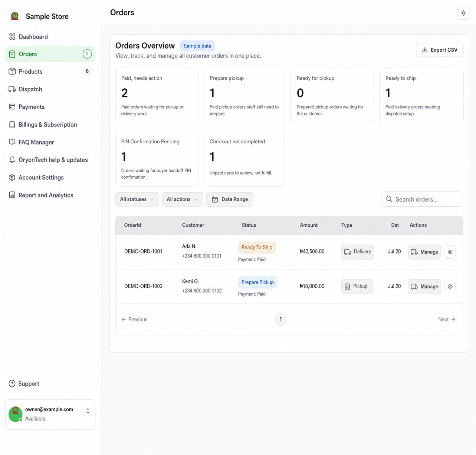This screenshot has width=476, height=455.
Task: Click the calendar icon in Date Range
Action: 215,200
